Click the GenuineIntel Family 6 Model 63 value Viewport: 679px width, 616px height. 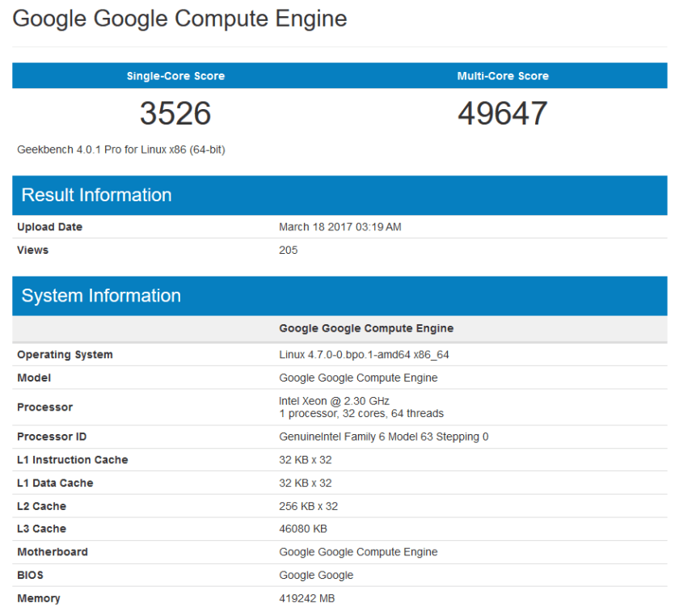pyautogui.click(x=383, y=437)
